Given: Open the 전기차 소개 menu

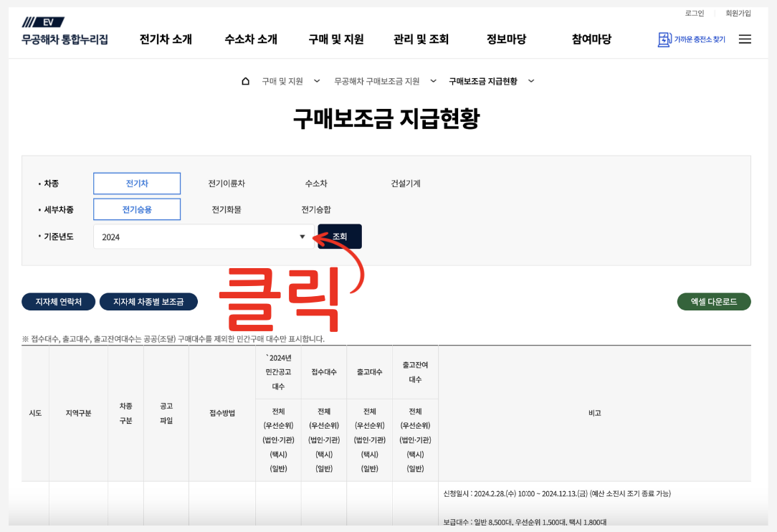Looking at the screenshot, I should (x=165, y=40).
